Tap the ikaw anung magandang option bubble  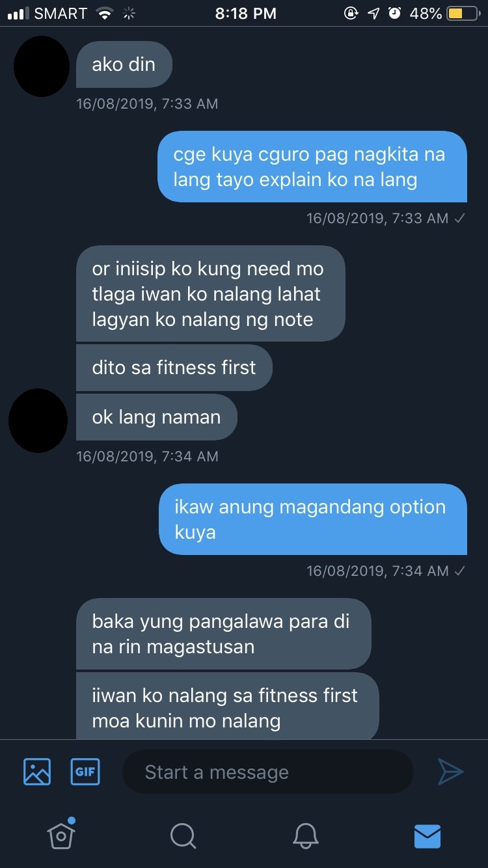(313, 519)
